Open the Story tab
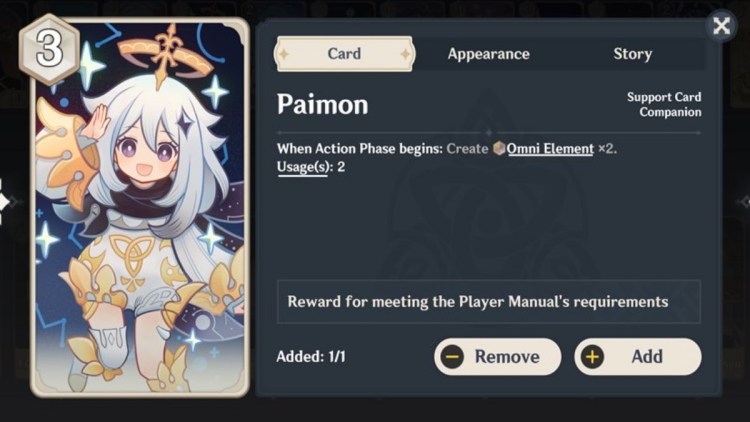 [632, 54]
